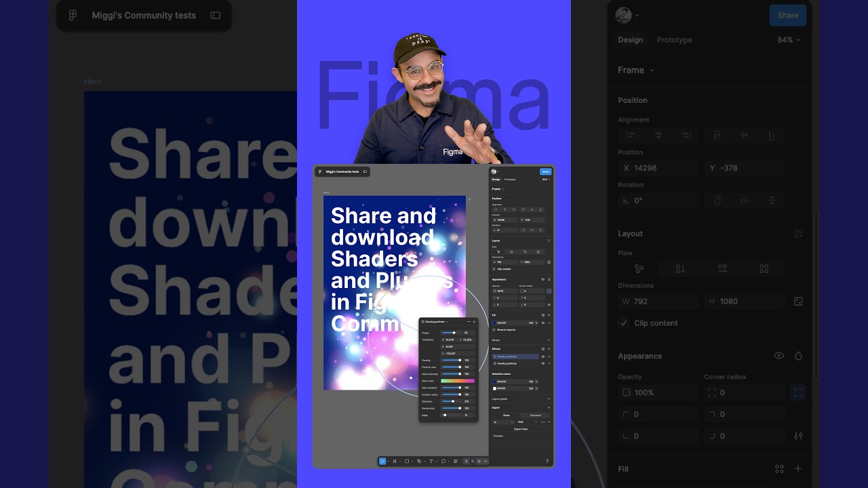
Task: Click rotate 90° icon in dimmed background panel
Action: pyautogui.click(x=717, y=201)
